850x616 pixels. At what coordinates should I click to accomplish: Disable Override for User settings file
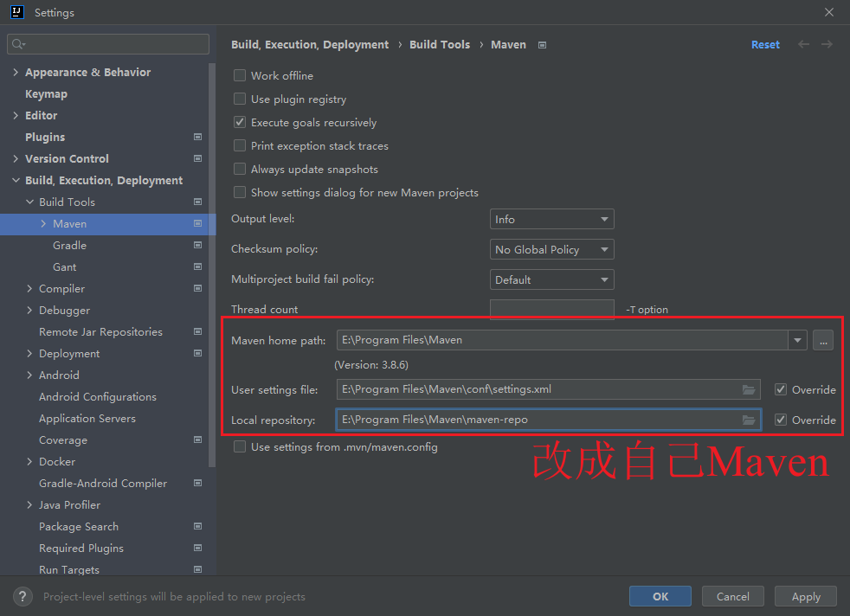tap(780, 389)
